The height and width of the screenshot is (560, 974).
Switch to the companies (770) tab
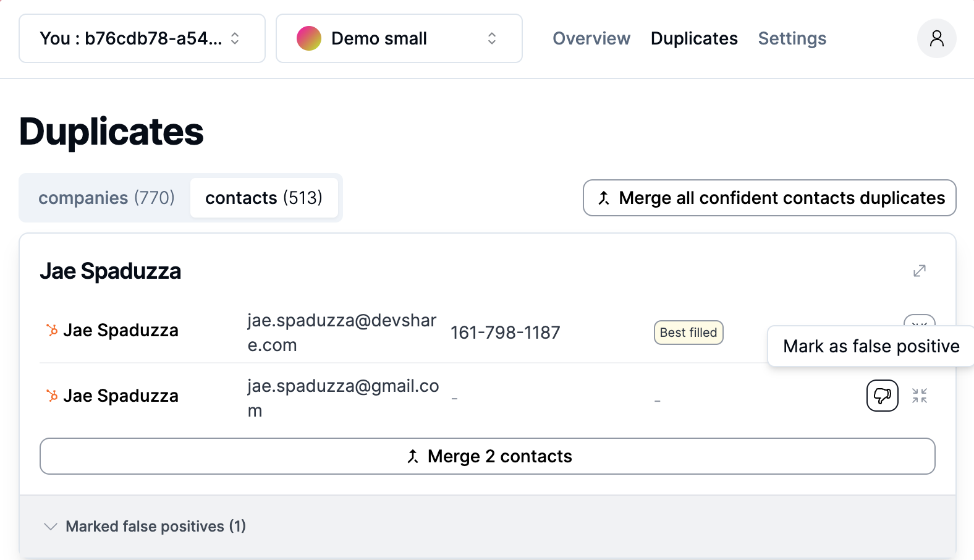pyautogui.click(x=106, y=198)
